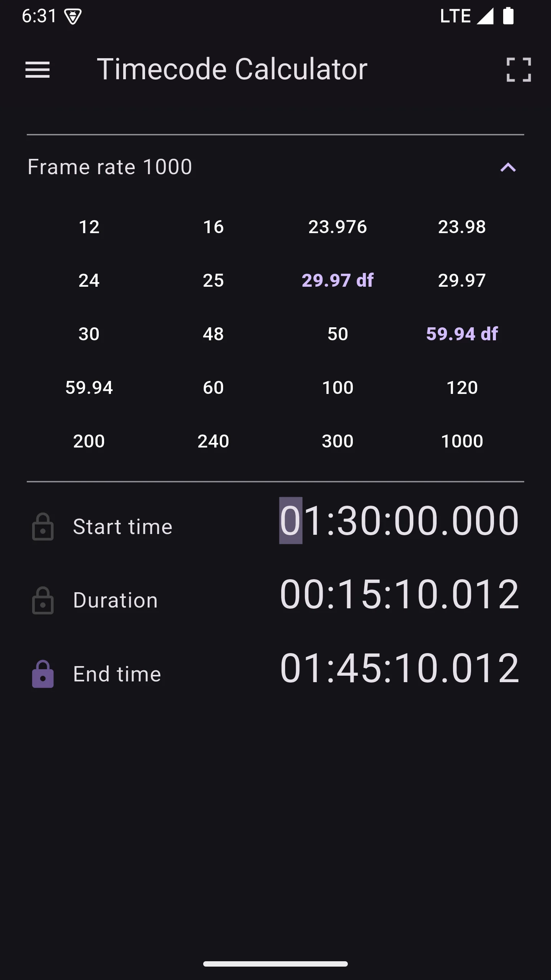Tap the battery icon in status bar

[x=508, y=16]
